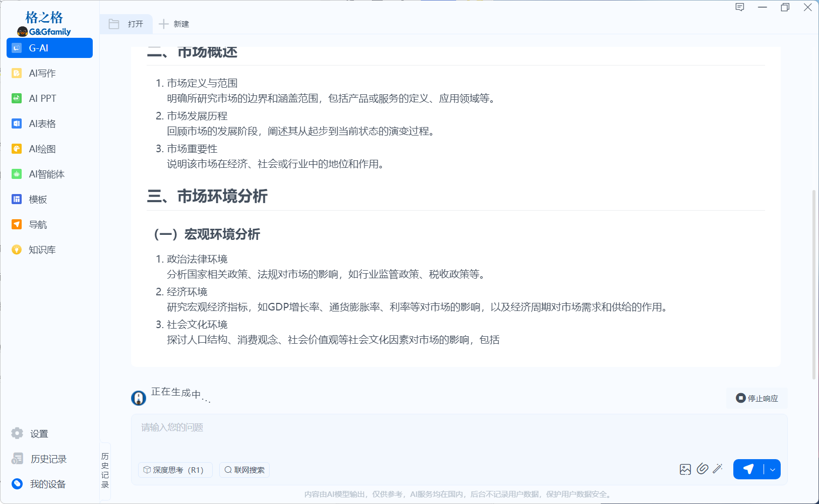Click the 内容由AI模型输出 disclaimer text
Screen dimensions: 819x504
click(x=459, y=494)
